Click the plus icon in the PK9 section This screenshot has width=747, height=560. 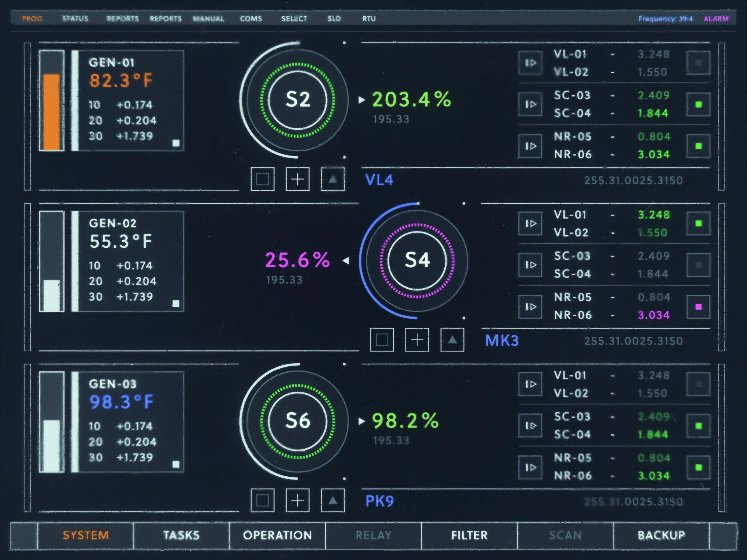click(x=298, y=500)
